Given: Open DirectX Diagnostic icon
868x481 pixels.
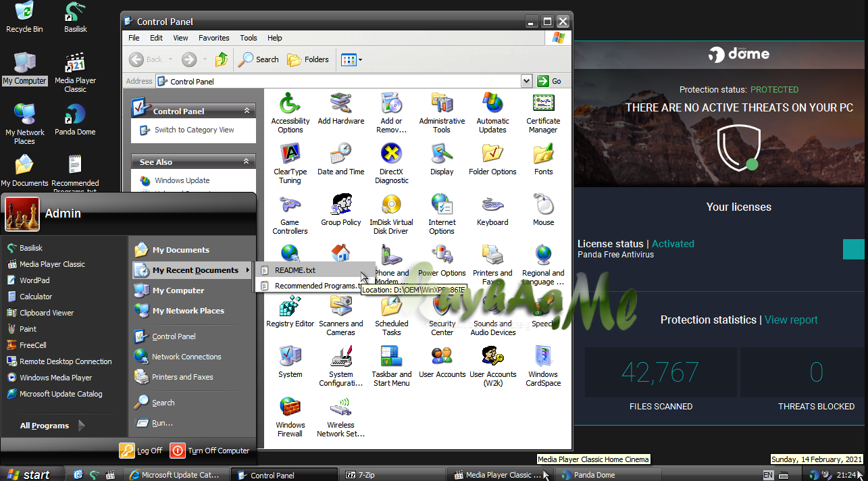Looking at the screenshot, I should coord(391,163).
